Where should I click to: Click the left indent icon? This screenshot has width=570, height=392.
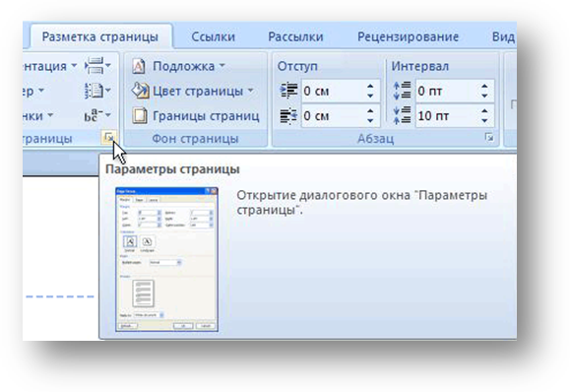point(288,91)
